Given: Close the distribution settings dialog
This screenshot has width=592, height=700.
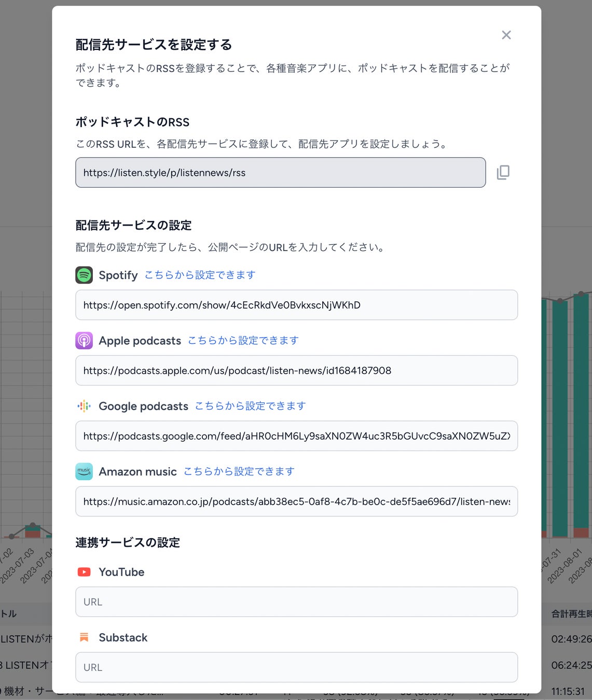Looking at the screenshot, I should pyautogui.click(x=506, y=35).
